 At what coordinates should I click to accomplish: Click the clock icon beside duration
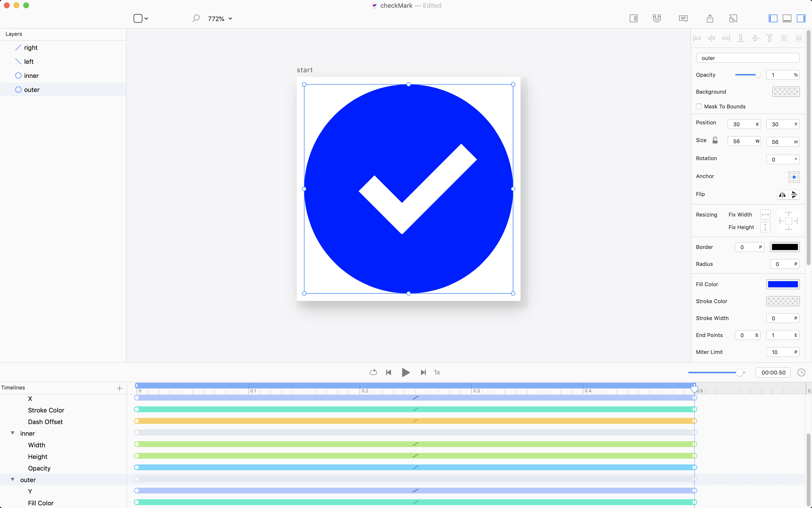(x=801, y=373)
